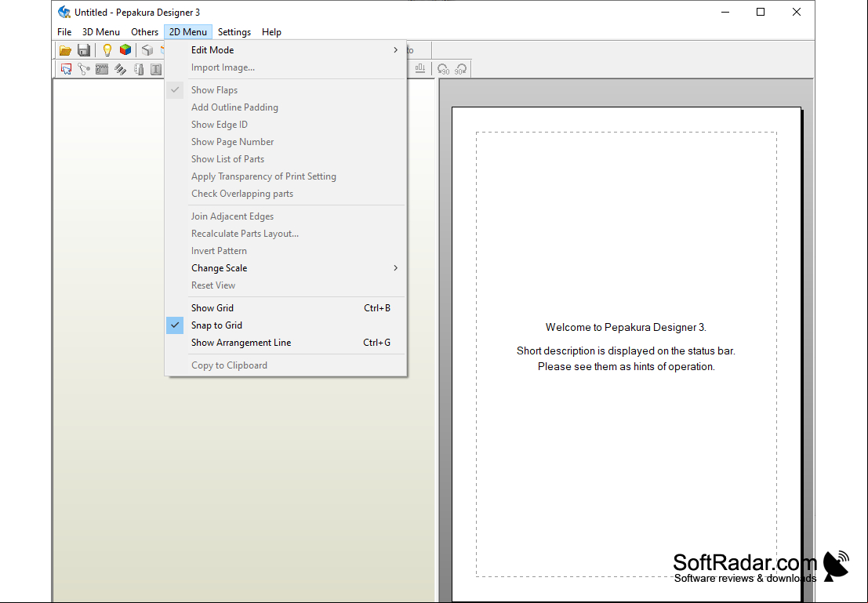Click the align bottom icon
Viewport: 868px width, 603px height.
pyautogui.click(x=420, y=69)
